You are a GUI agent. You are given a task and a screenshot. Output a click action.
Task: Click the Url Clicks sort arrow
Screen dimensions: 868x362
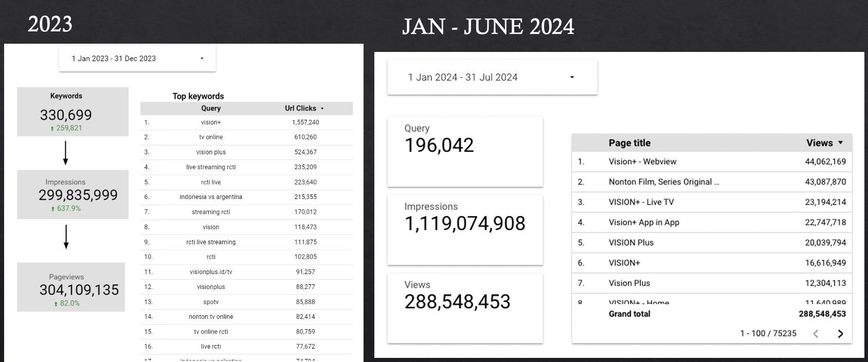[322, 108]
